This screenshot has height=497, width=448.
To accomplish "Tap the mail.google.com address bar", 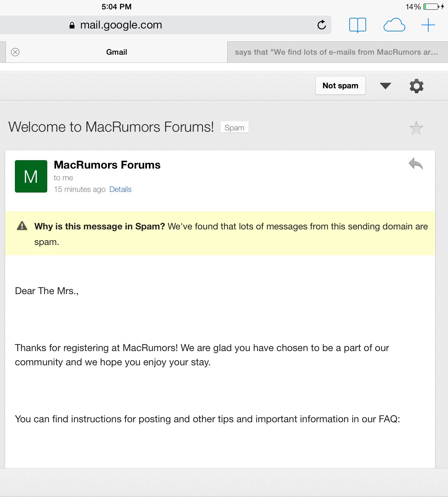I will 165,25.
